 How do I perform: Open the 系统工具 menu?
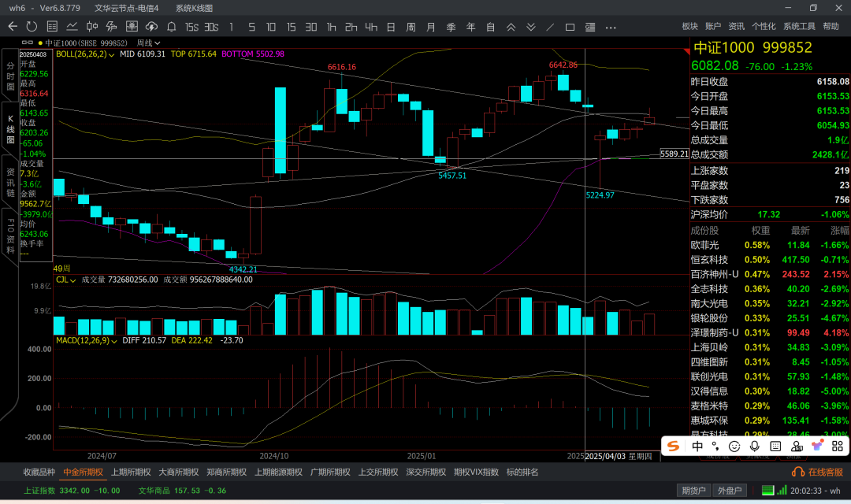coord(799,27)
